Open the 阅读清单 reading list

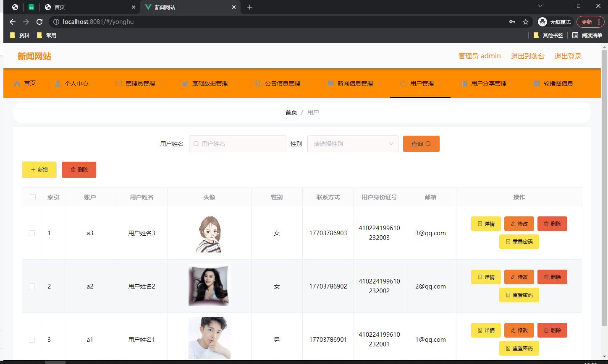pos(587,36)
